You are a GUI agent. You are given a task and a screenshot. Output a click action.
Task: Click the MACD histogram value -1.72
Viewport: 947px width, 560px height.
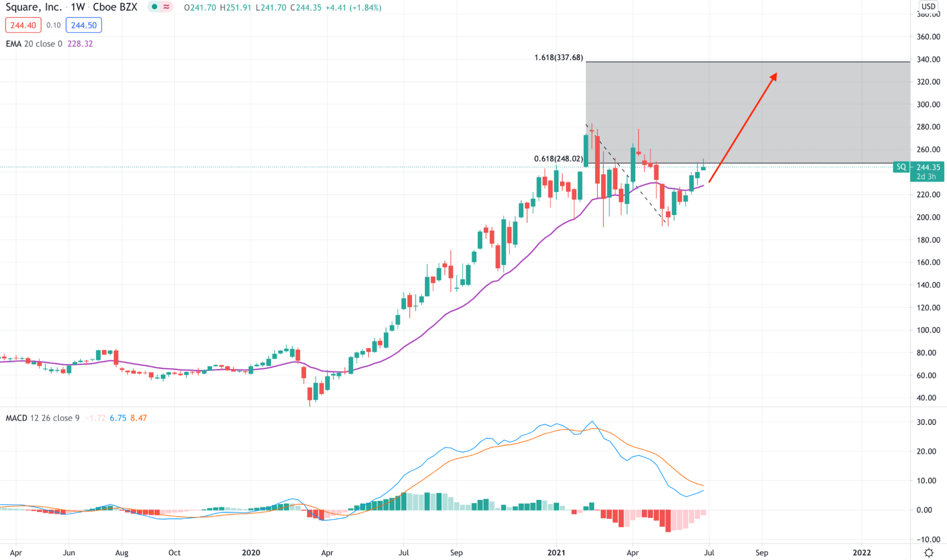tap(95, 418)
